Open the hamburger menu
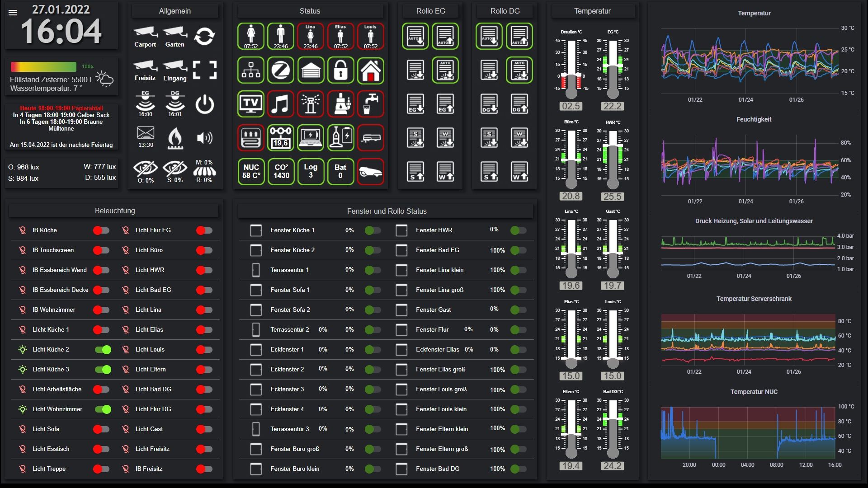Screen dimensions: 868x488 coord(13,13)
